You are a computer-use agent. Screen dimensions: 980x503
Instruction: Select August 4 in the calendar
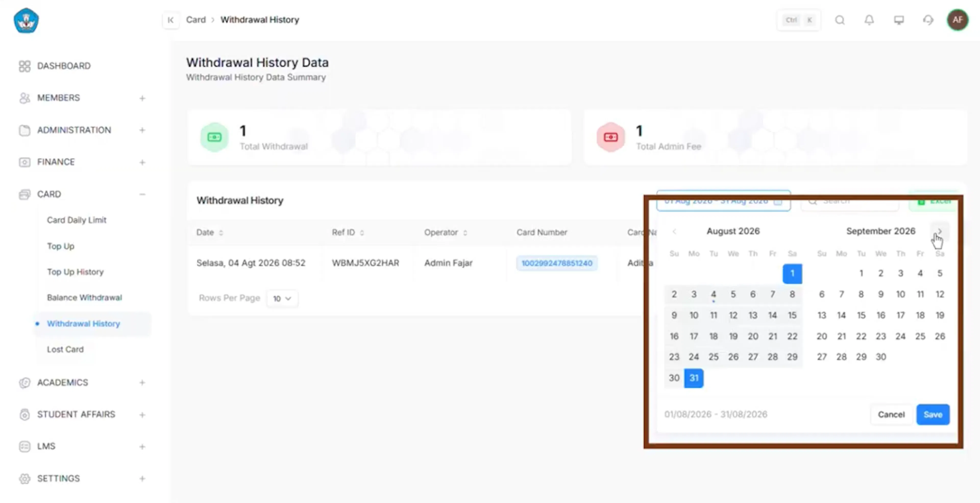[713, 294]
